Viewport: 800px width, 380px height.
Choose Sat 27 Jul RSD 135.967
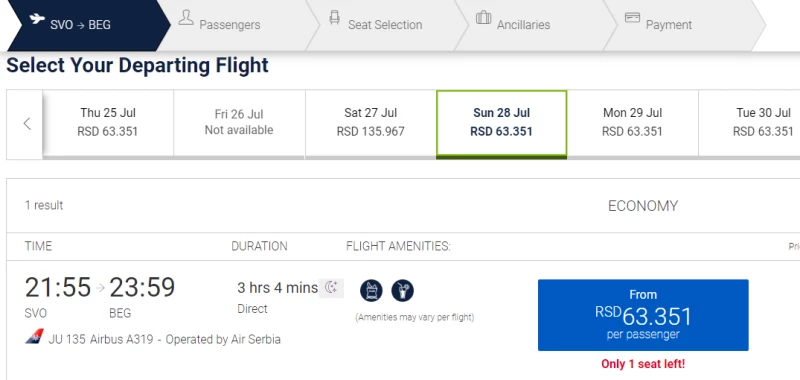[370, 122]
